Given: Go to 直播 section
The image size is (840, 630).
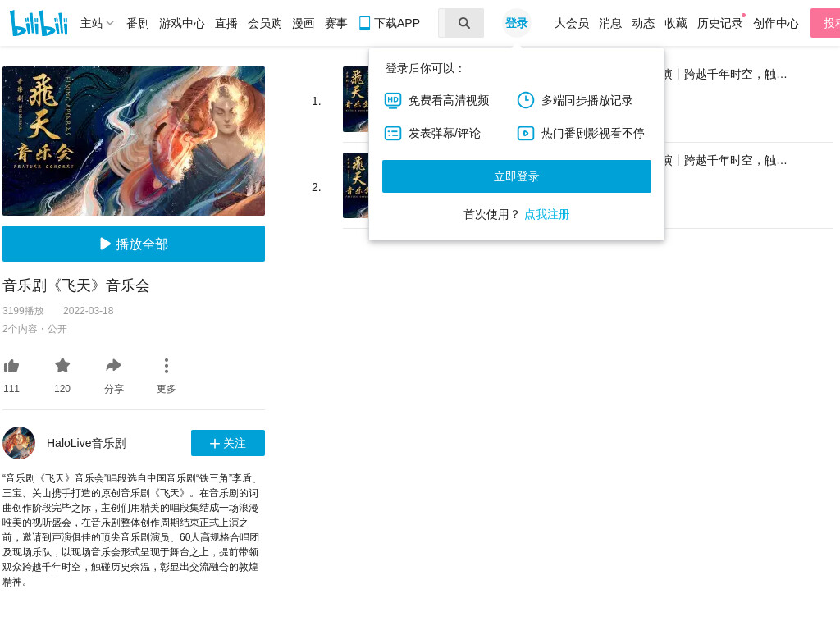Looking at the screenshot, I should [226, 23].
